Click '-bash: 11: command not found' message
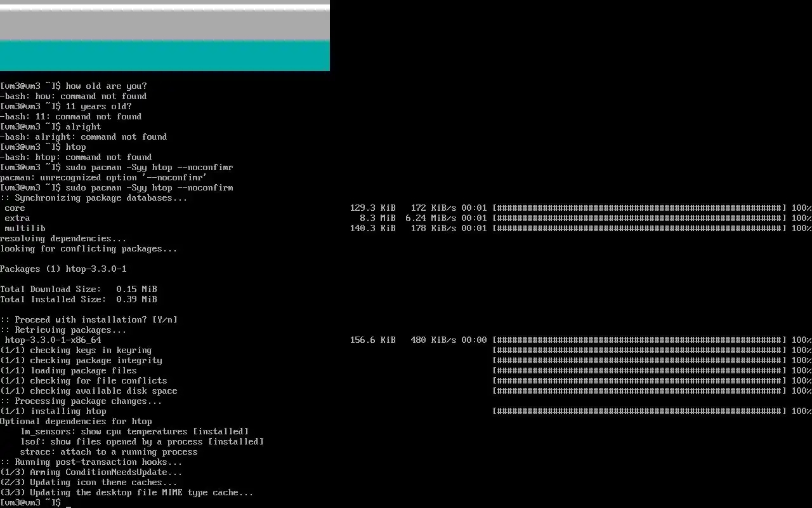This screenshot has width=812, height=508. pyautogui.click(x=71, y=117)
